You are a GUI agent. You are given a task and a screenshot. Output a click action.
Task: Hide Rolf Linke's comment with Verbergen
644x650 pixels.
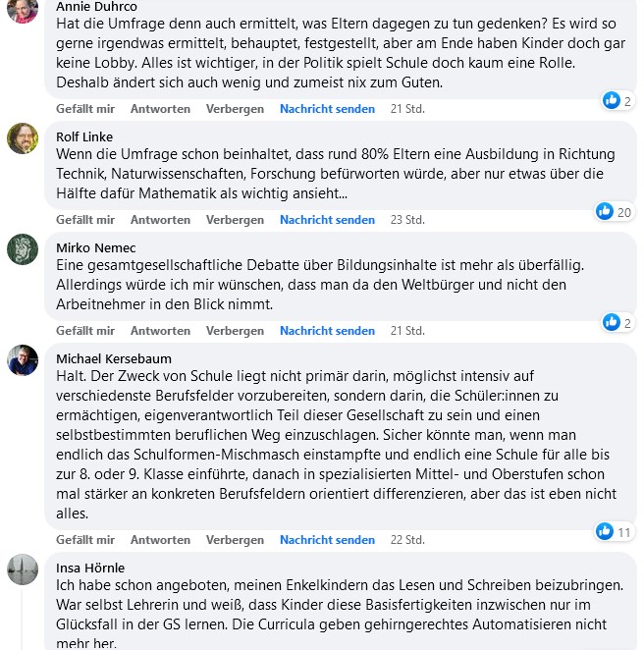235,220
